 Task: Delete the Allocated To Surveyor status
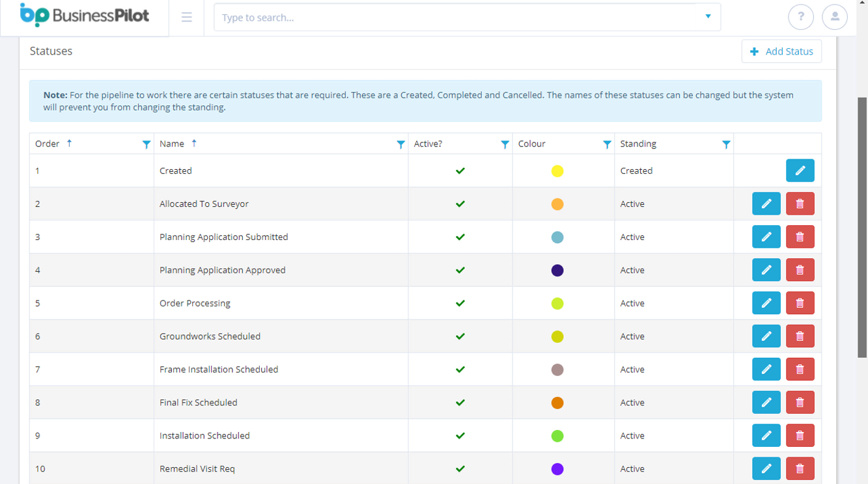(800, 204)
